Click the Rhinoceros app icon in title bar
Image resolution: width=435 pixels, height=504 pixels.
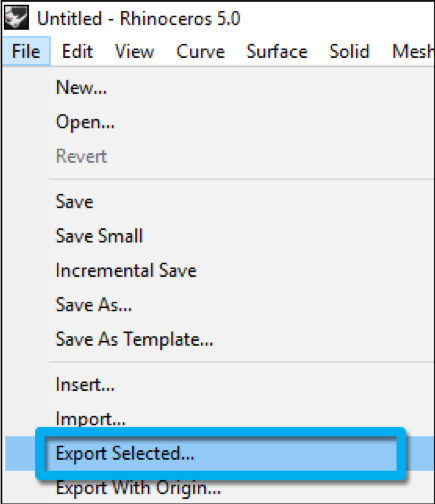pyautogui.click(x=16, y=17)
